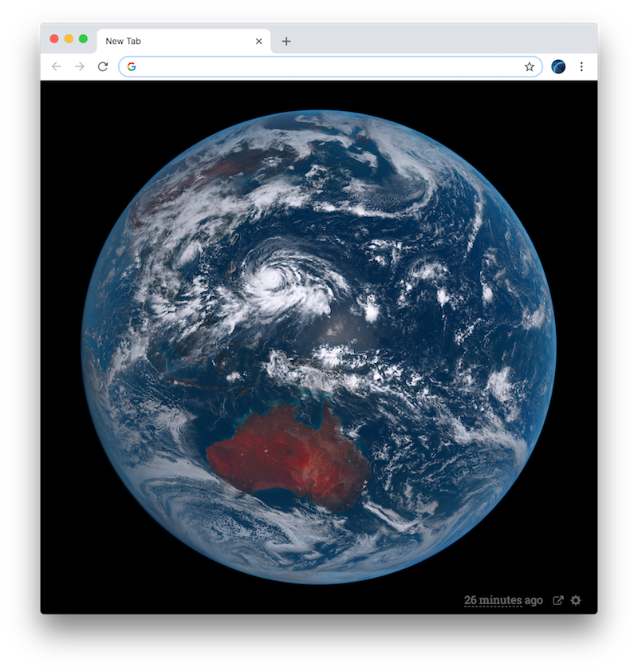Click the Google G icon in address bar
Image resolution: width=638 pixels, height=672 pixels.
click(x=132, y=66)
